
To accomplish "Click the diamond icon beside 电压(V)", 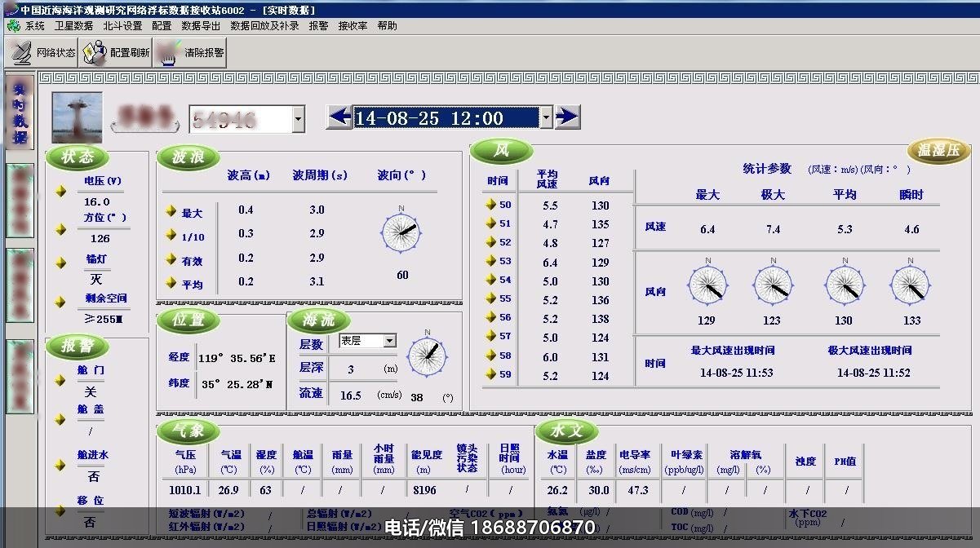I will 60,191.
